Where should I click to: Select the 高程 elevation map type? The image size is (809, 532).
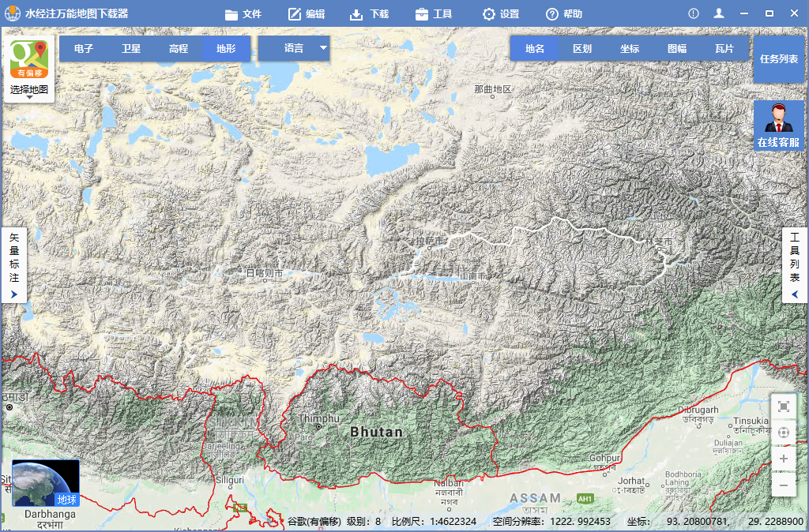[x=179, y=48]
